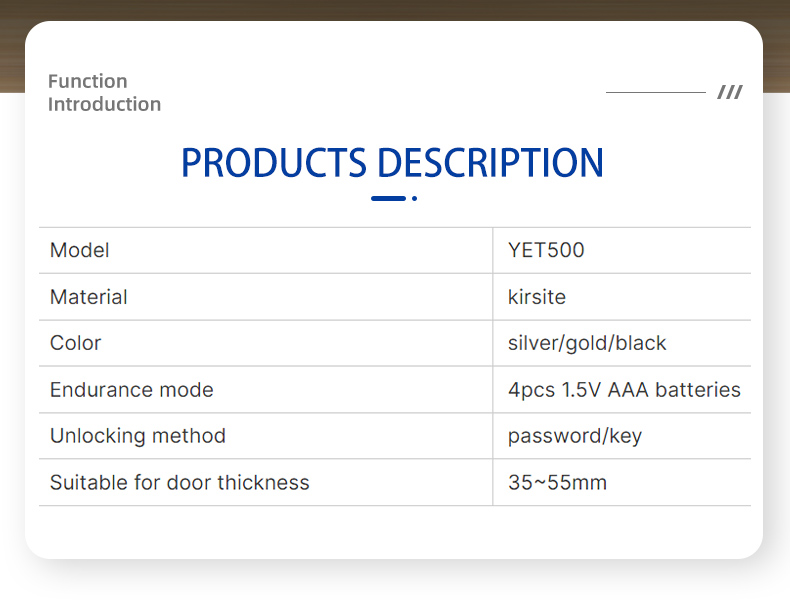Click the small blue dot under title
Screen dimensions: 790x601
pos(414,198)
